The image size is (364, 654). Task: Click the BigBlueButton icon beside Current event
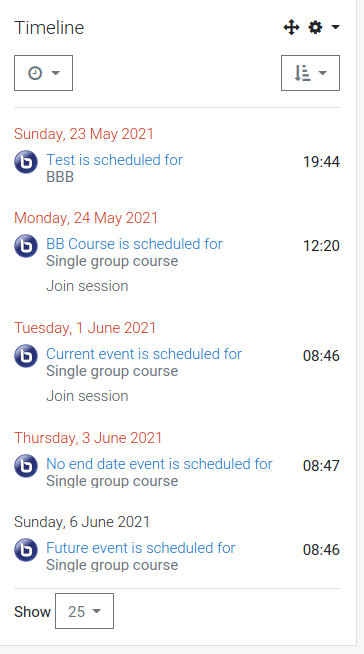(26, 356)
